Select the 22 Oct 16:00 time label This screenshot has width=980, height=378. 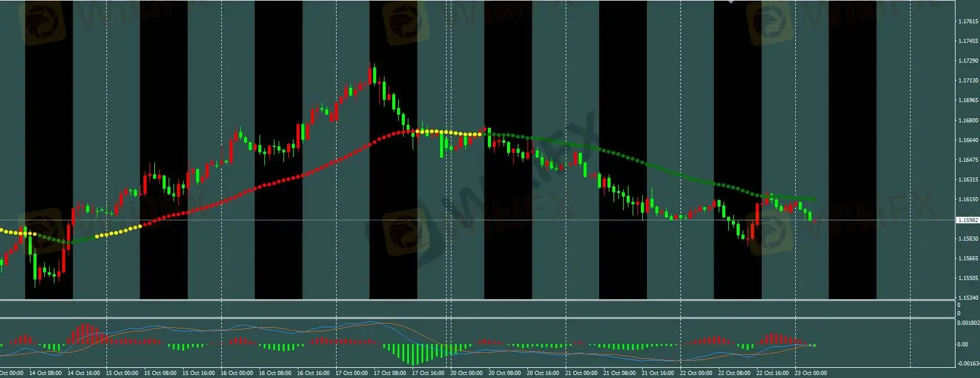(x=773, y=373)
